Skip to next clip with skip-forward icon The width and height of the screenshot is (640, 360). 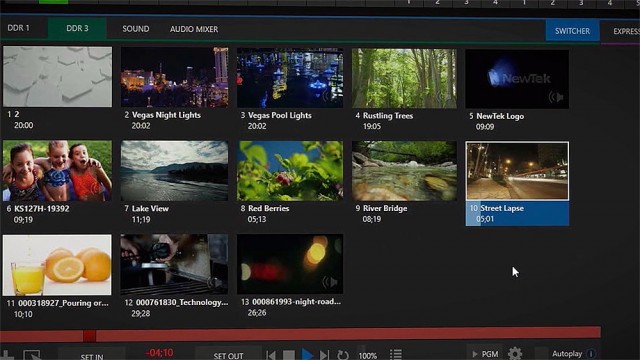tap(324, 355)
